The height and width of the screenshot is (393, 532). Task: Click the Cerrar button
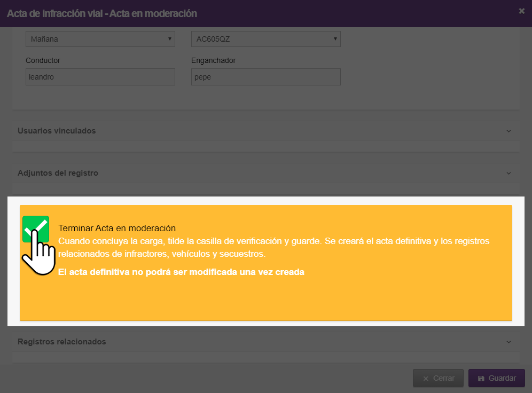click(438, 378)
